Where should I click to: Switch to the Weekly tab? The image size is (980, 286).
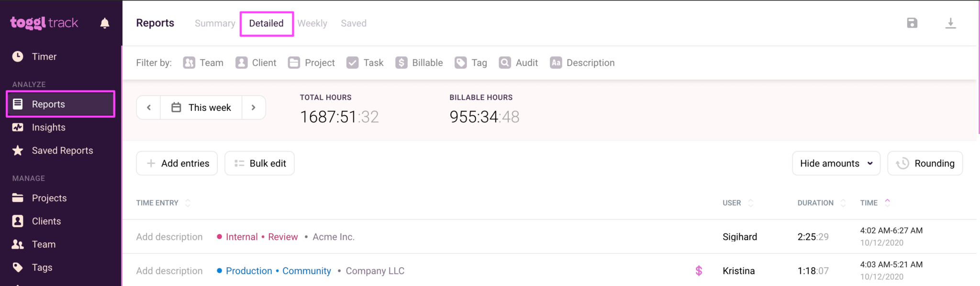312,23
